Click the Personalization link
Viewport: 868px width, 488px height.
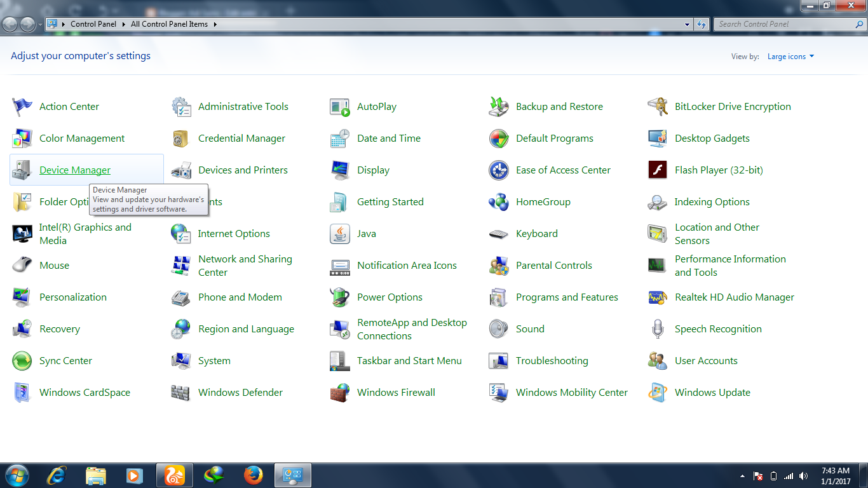73,297
